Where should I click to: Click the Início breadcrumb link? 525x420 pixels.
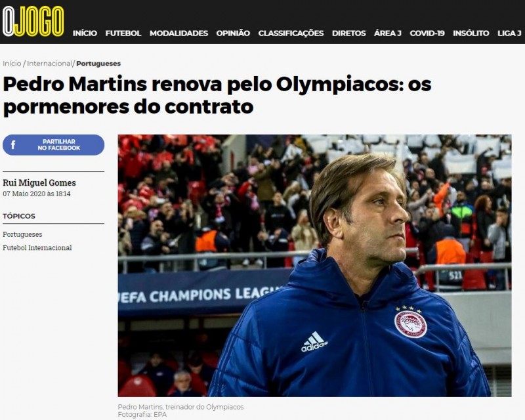(x=12, y=63)
